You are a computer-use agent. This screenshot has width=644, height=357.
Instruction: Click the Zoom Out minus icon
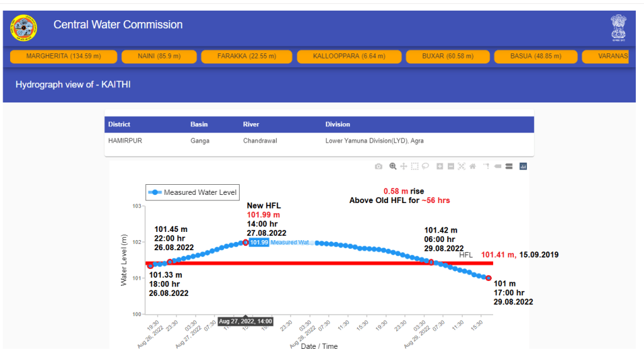(451, 167)
